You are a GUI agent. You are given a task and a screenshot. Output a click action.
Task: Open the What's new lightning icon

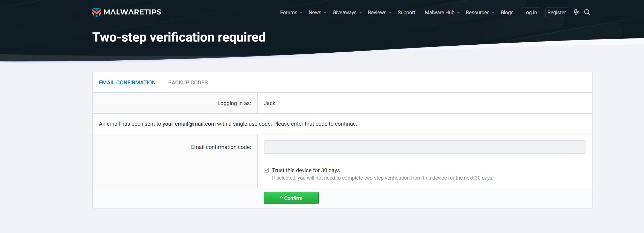coord(576,12)
